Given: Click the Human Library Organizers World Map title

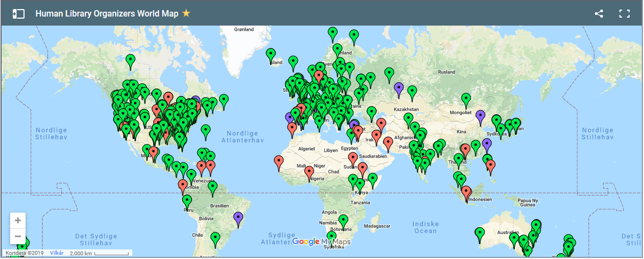Looking at the screenshot, I should point(107,13).
